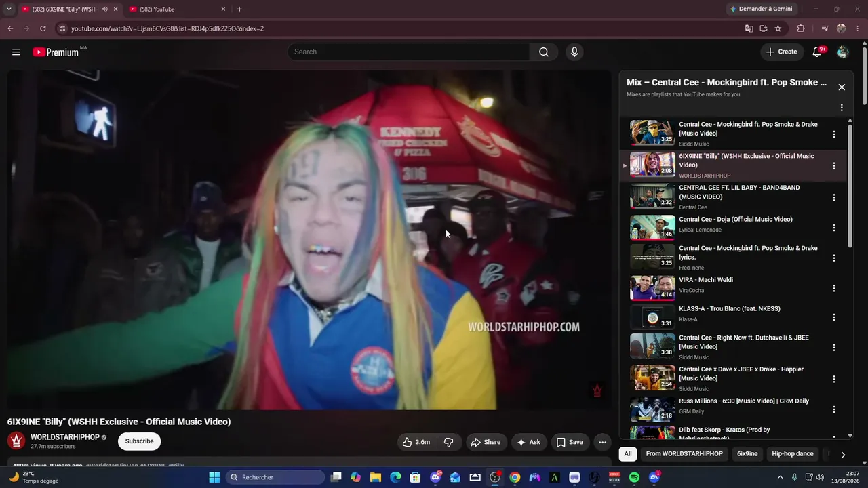Open Spotify from the taskbar

634,477
